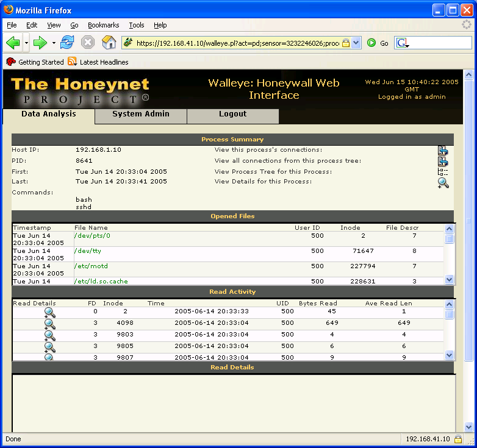Click Read Activity scrollbar down arrow
The width and height of the screenshot is (477, 448).
click(x=449, y=355)
